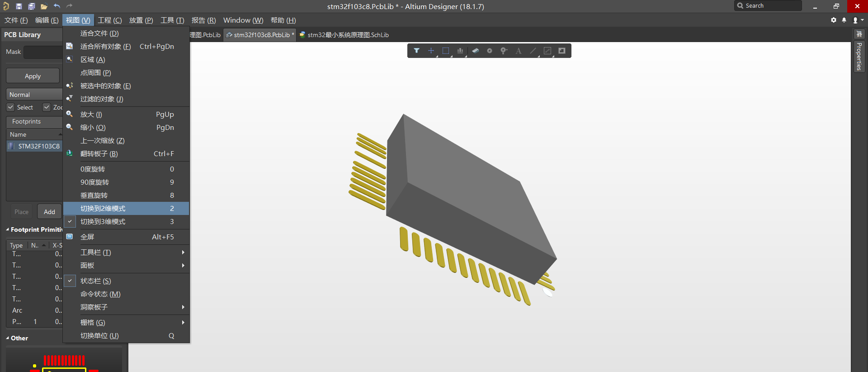Image resolution: width=868 pixels, height=372 pixels.
Task: Click the Altium Designer logo icon
Action: pyautogui.click(x=6, y=6)
